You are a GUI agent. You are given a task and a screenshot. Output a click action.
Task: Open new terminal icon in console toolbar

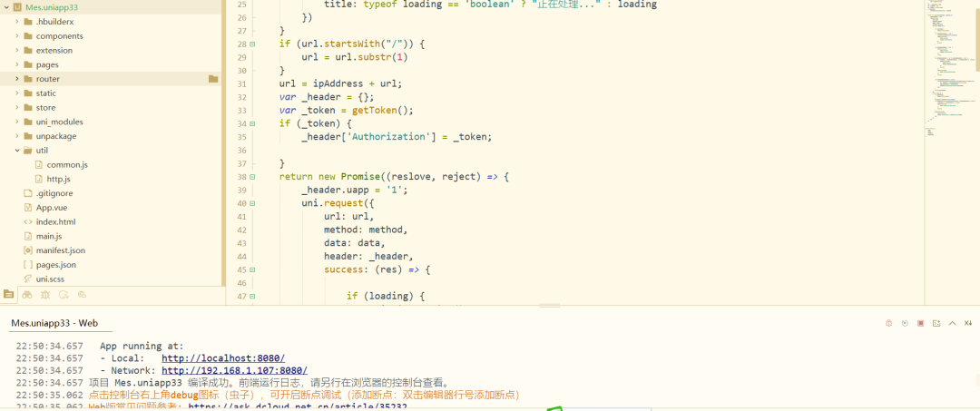[x=936, y=323]
